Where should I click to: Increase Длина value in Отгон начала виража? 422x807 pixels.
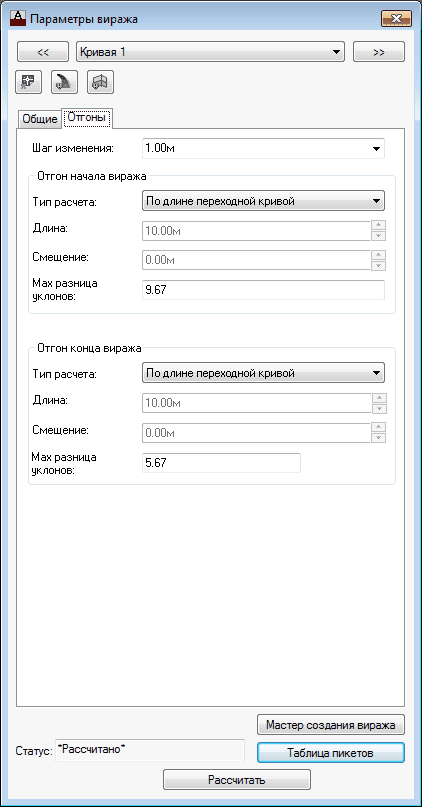[x=379, y=225]
